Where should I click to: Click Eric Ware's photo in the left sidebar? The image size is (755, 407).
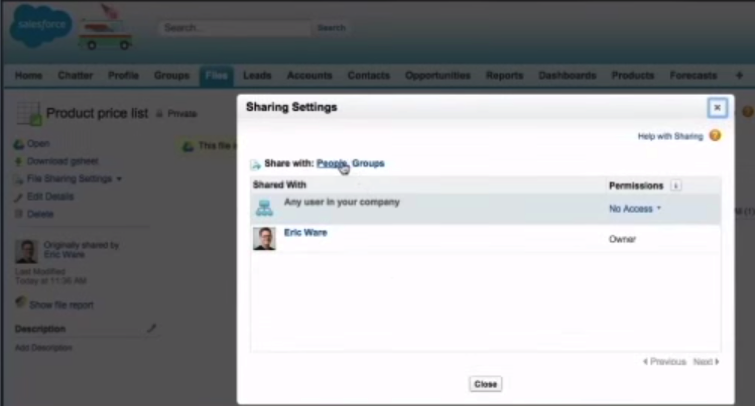pos(26,251)
